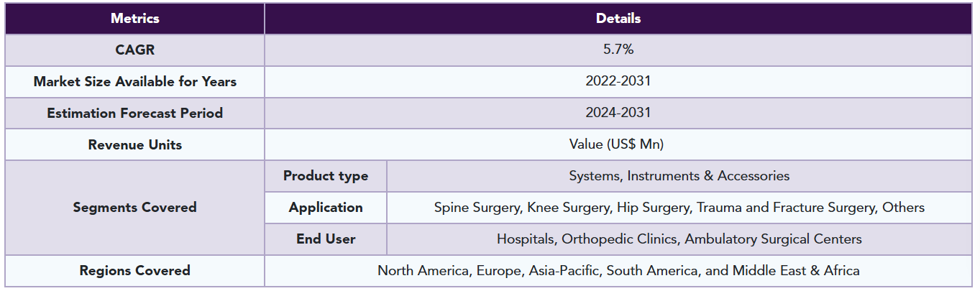Select the Segments Covered cell
980x291 pixels.
(x=134, y=208)
